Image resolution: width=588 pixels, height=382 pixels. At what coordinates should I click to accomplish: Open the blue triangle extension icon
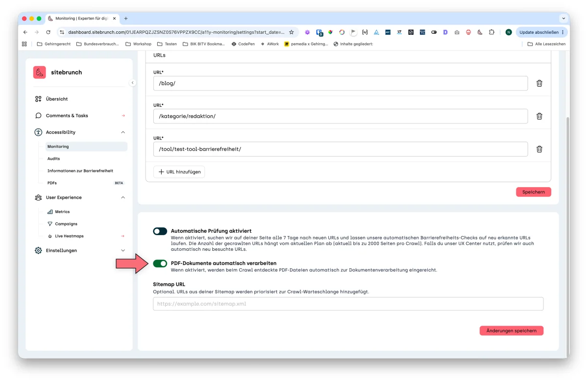click(376, 32)
